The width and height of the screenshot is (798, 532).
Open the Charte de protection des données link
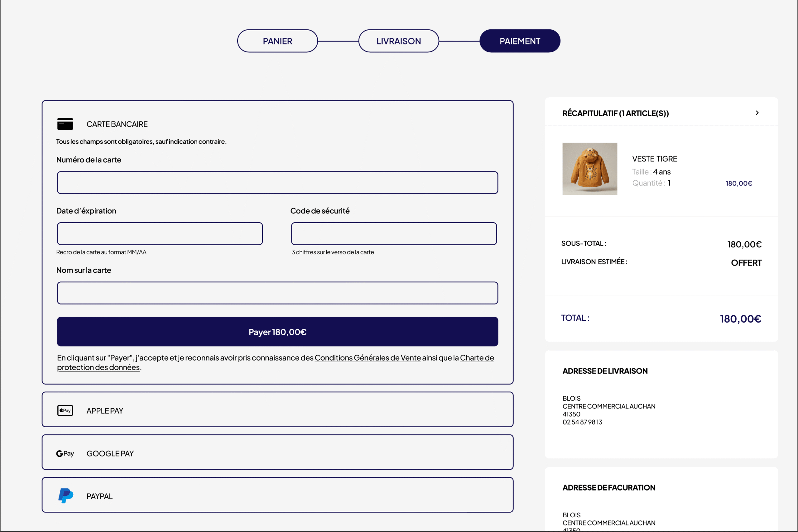[x=99, y=367]
